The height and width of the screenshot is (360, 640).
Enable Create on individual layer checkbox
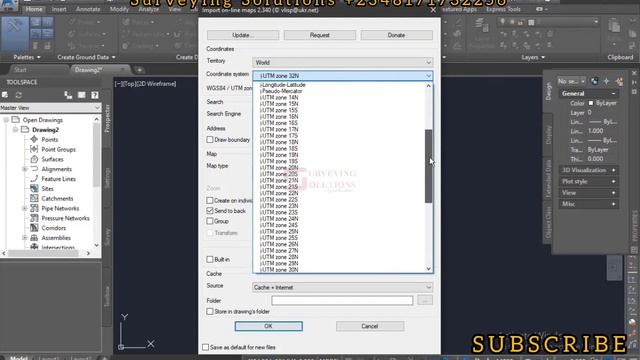point(210,200)
